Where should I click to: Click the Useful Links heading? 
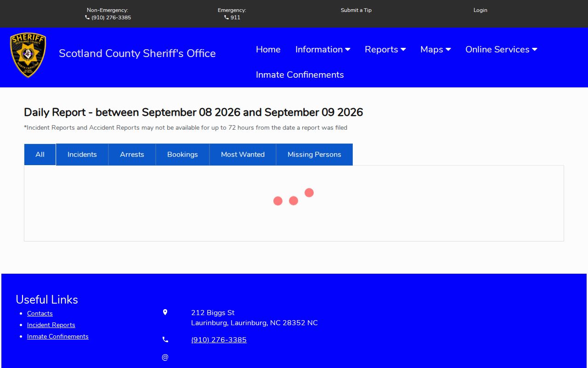point(47,299)
